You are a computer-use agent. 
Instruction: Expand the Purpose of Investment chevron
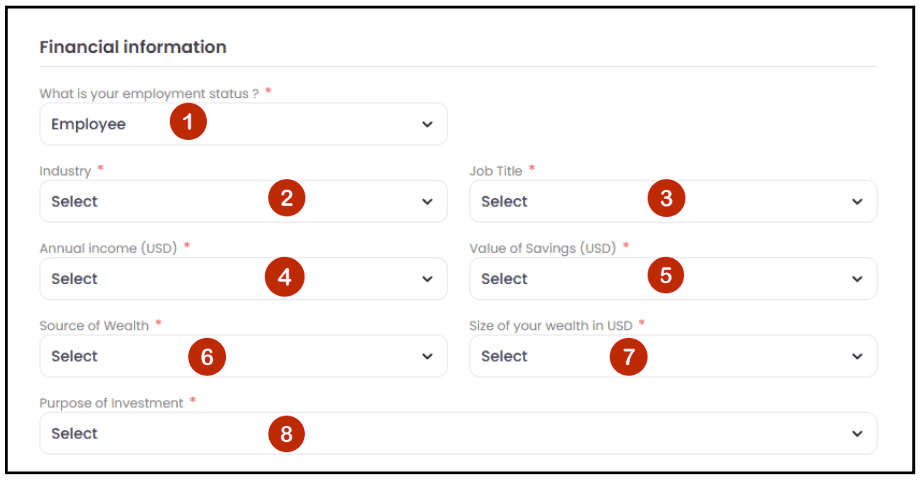pos(857,434)
